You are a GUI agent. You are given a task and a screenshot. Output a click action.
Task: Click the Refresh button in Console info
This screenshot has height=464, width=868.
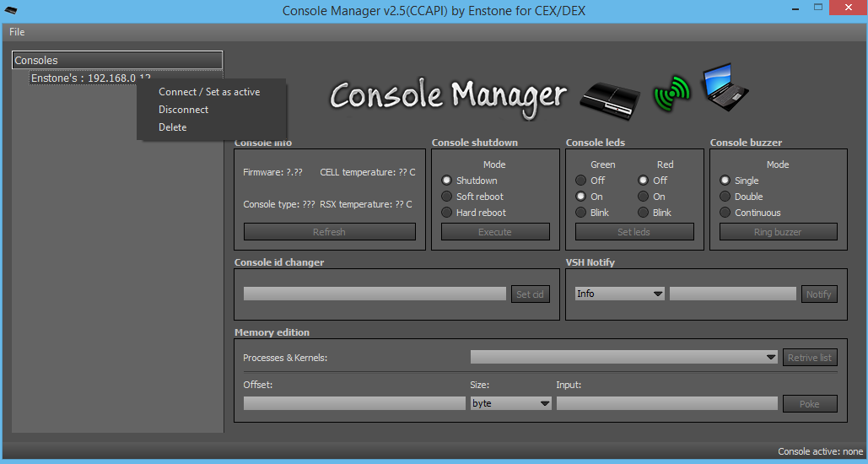(329, 232)
